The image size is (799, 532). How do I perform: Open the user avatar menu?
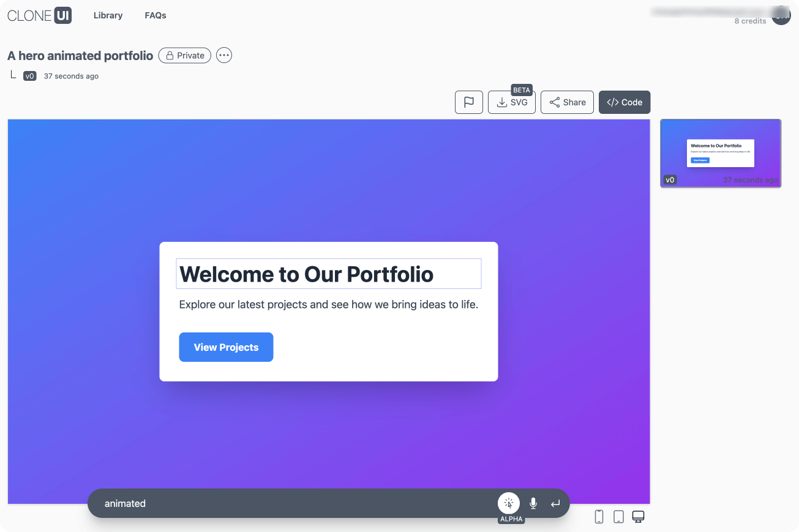pos(781,15)
